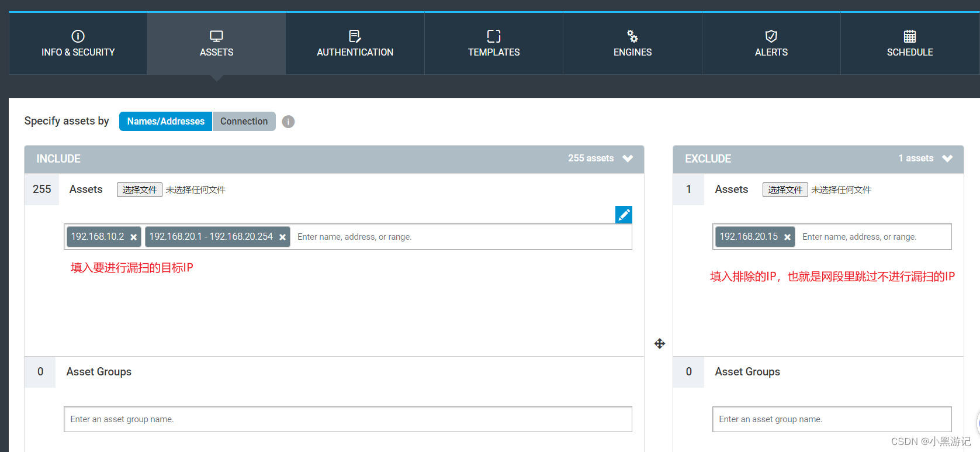This screenshot has height=452, width=980.
Task: Select Names/Addresses asset mode
Action: [165, 121]
